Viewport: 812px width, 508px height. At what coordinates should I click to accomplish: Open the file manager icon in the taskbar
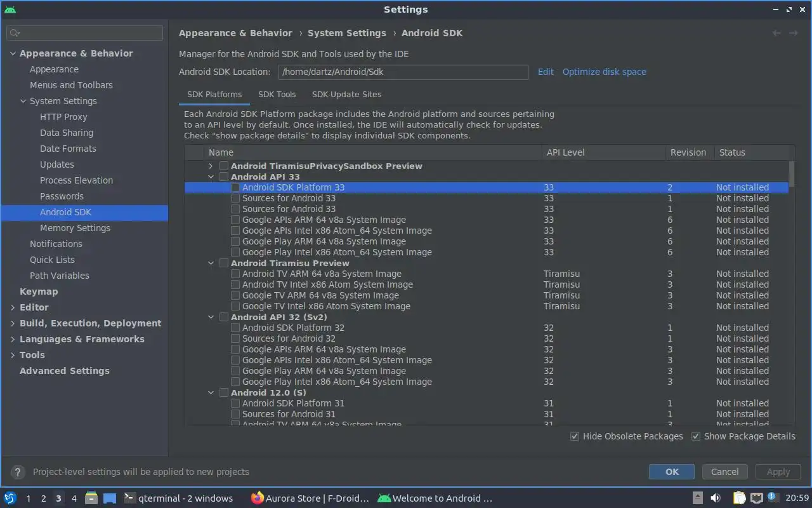pos(91,498)
